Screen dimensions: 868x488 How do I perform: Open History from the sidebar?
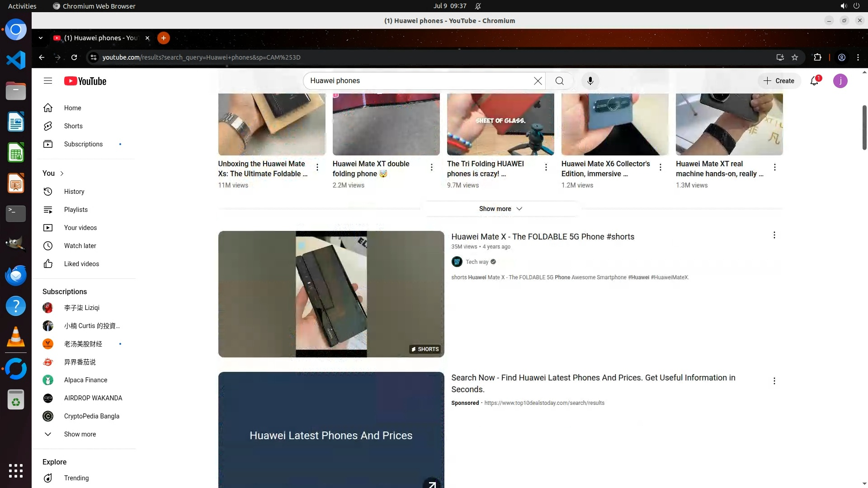coord(74,192)
